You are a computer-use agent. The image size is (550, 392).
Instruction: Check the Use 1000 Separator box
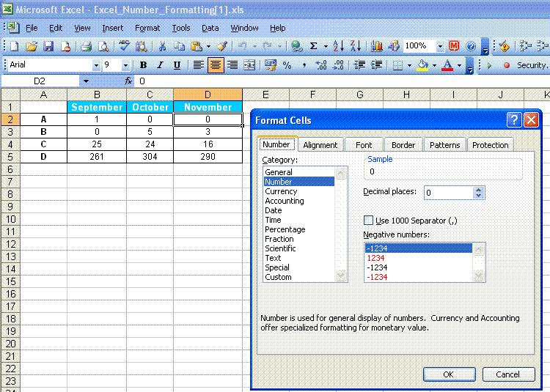368,221
